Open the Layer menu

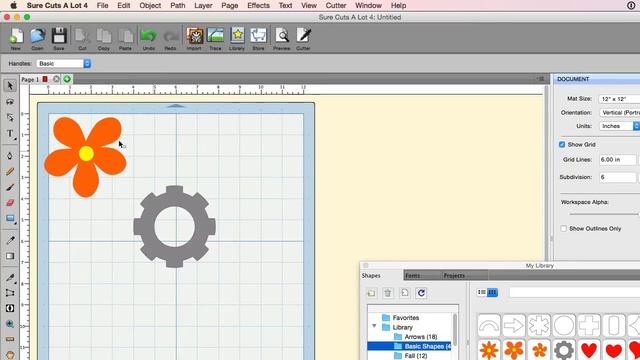coord(203,6)
